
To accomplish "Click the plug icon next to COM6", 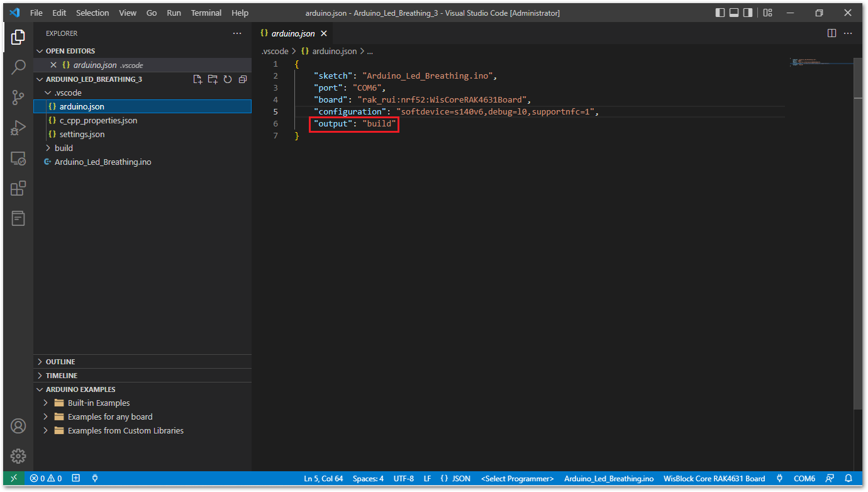I will tap(779, 478).
